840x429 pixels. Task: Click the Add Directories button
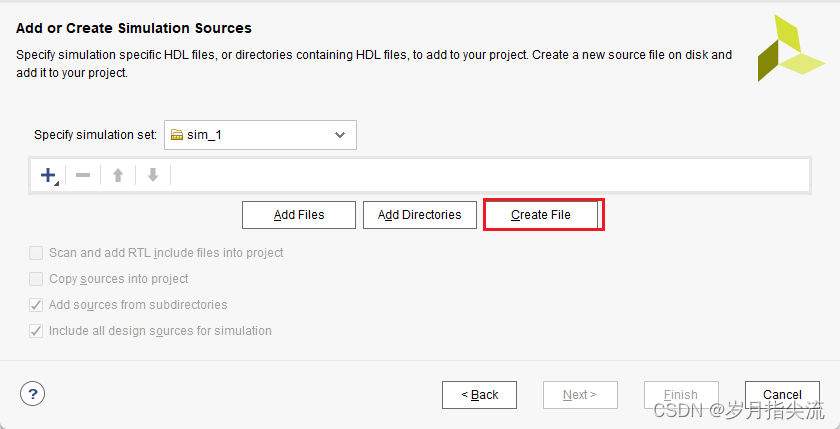coord(419,215)
